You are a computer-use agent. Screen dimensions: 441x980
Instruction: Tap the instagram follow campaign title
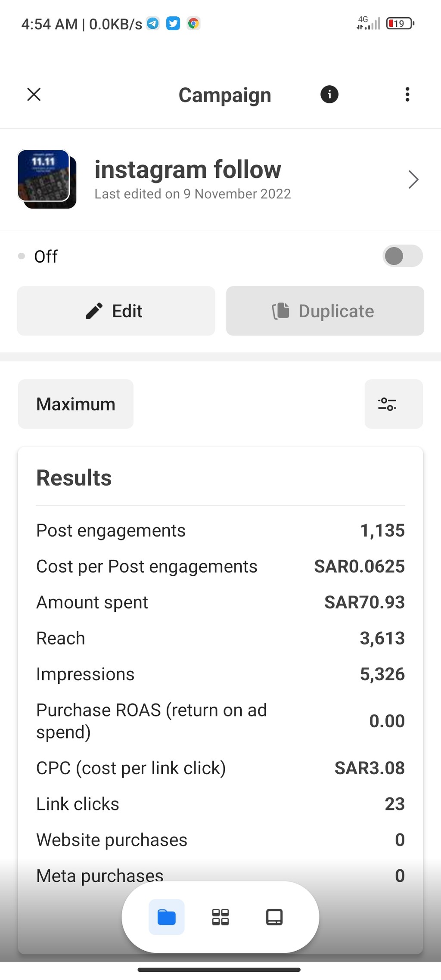[188, 169]
